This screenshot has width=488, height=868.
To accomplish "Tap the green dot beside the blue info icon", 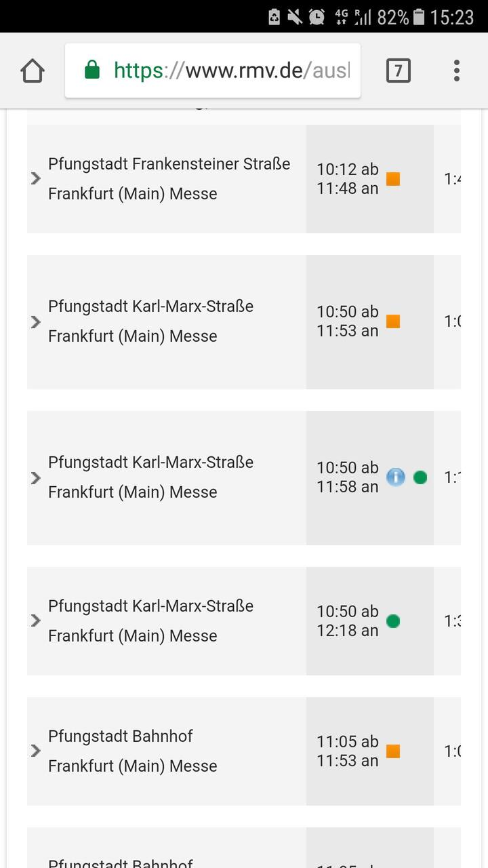I will pos(420,477).
